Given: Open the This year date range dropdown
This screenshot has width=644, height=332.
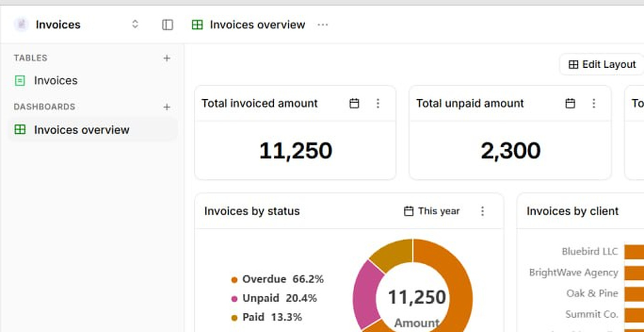Looking at the screenshot, I should point(432,211).
